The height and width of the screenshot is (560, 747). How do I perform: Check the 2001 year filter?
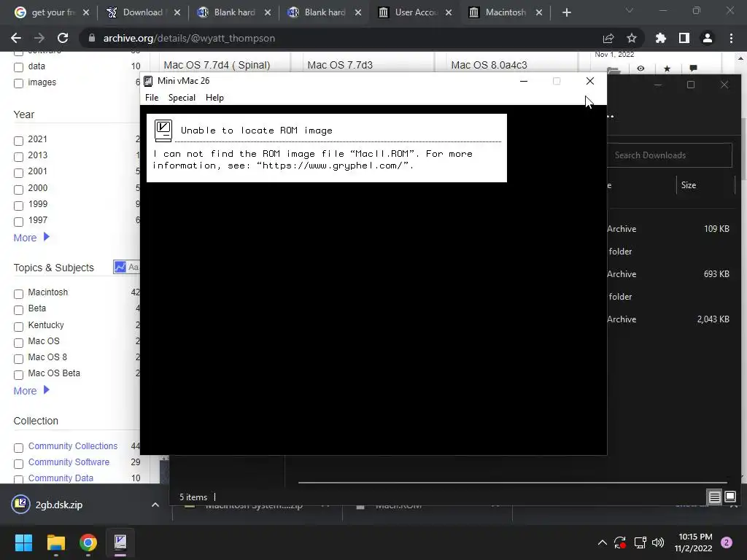(x=18, y=173)
